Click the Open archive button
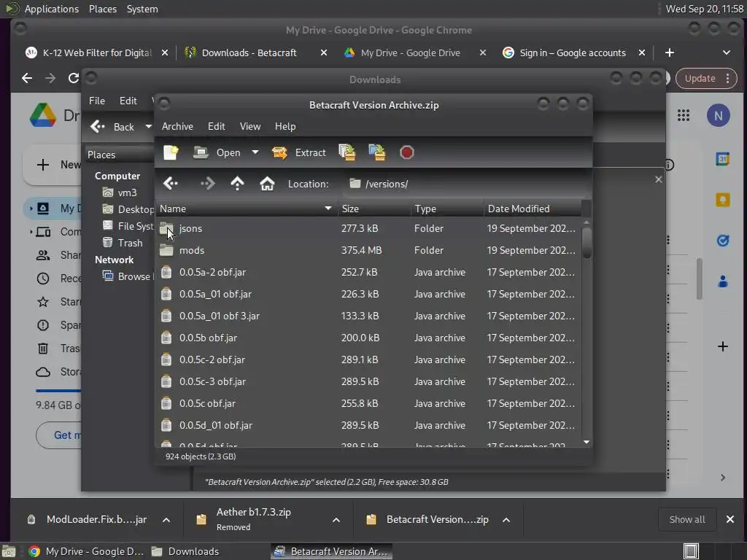Screen dimensions: 747x560 (x=217, y=152)
